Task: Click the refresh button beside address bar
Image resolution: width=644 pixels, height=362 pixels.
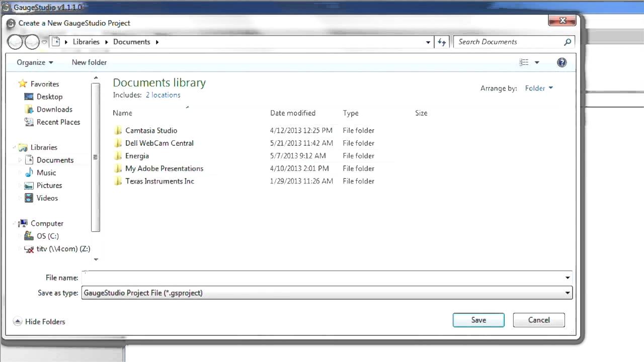Action: 442,42
